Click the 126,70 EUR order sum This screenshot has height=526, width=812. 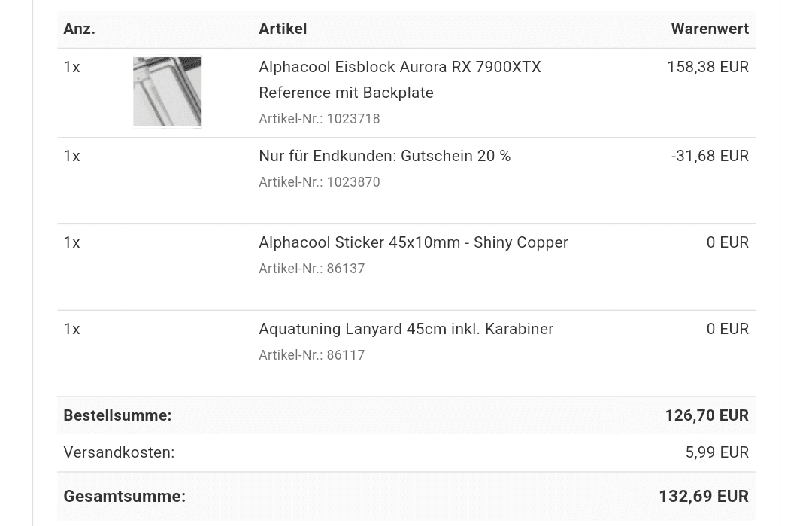[x=707, y=415]
